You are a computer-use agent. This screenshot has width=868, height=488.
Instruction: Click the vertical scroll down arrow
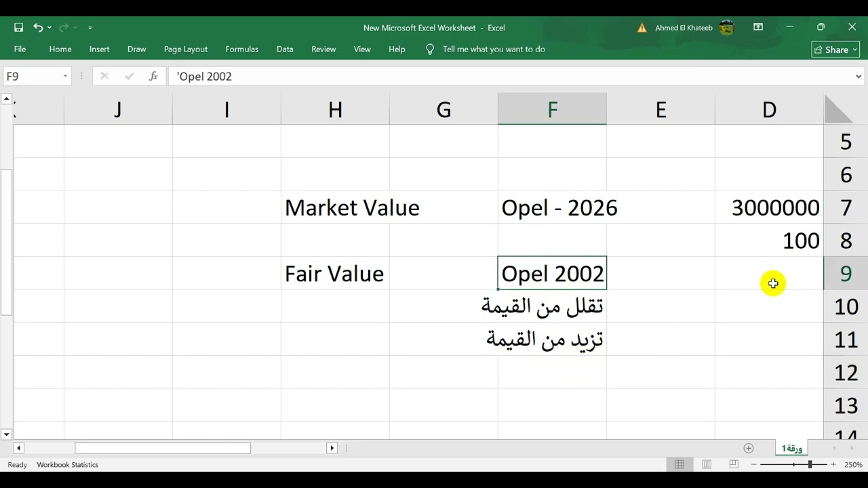pos(6,434)
